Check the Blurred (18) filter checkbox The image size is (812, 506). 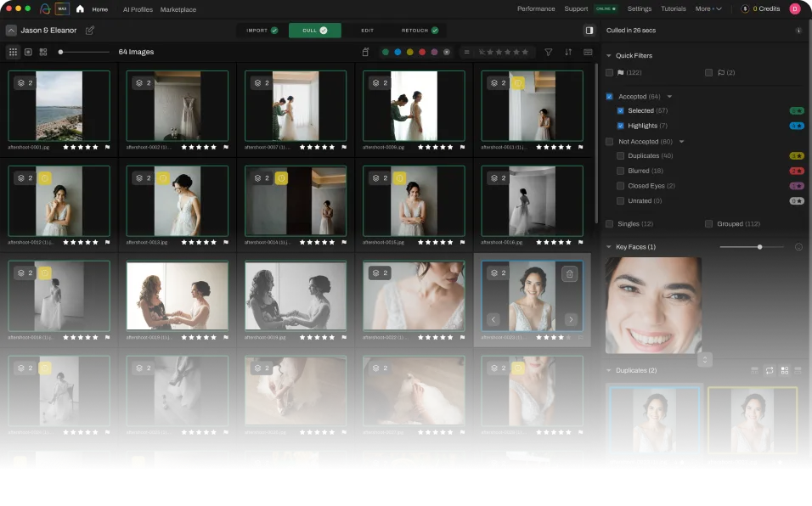[x=621, y=171]
